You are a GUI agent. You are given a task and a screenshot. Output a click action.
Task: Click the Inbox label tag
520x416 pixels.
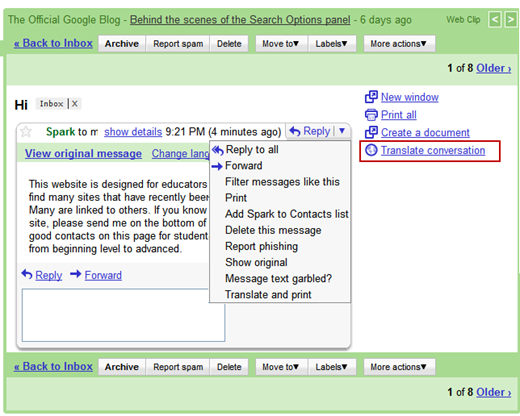coord(51,104)
